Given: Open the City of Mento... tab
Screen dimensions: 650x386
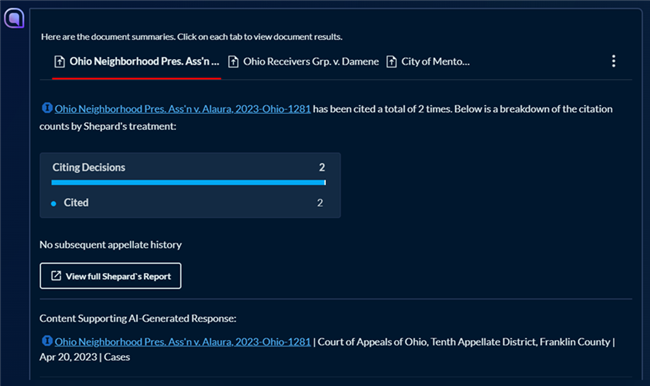Looking at the screenshot, I should [x=428, y=62].
